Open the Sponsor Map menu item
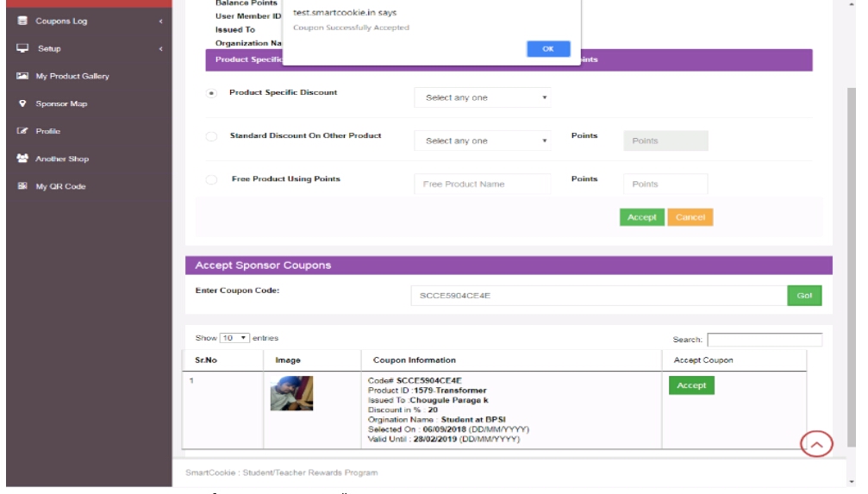Screen dimensions: 868x494 coord(60,103)
